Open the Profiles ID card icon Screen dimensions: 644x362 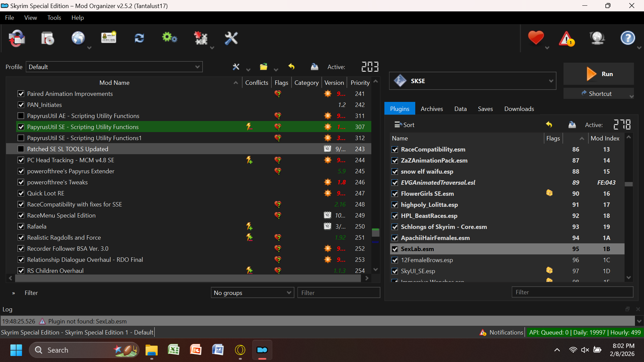point(109,38)
